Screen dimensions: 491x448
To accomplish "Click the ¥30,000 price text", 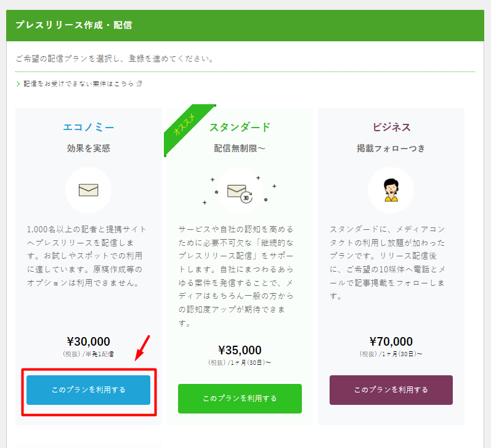I will click(88, 341).
